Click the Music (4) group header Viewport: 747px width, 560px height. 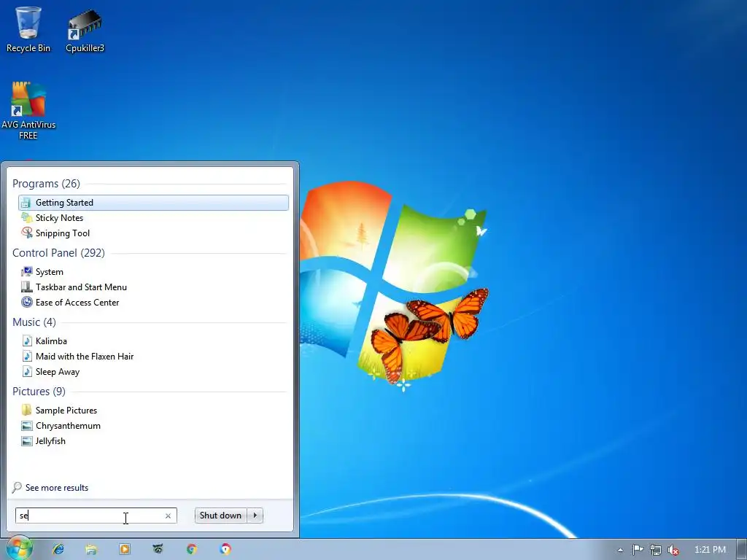click(x=34, y=322)
